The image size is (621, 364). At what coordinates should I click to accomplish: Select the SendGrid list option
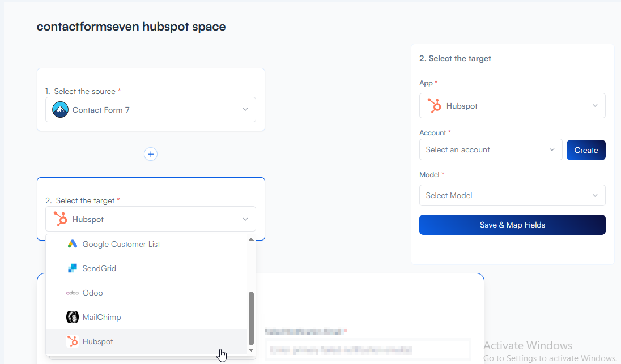pyautogui.click(x=99, y=268)
